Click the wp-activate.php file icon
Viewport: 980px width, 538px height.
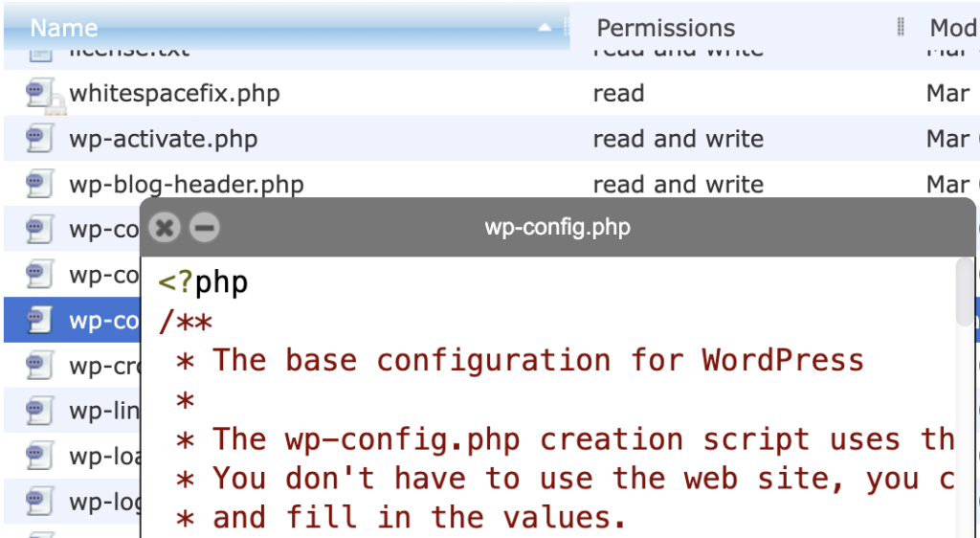(40, 139)
